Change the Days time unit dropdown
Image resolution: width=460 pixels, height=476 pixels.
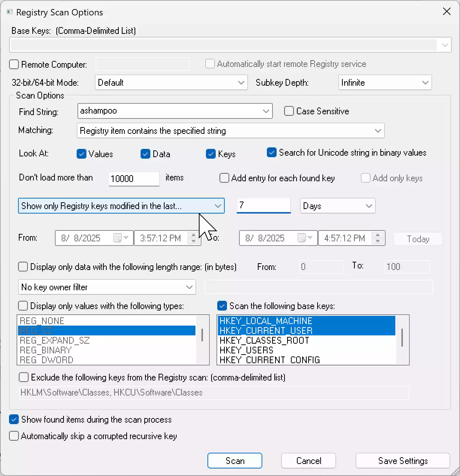click(368, 206)
